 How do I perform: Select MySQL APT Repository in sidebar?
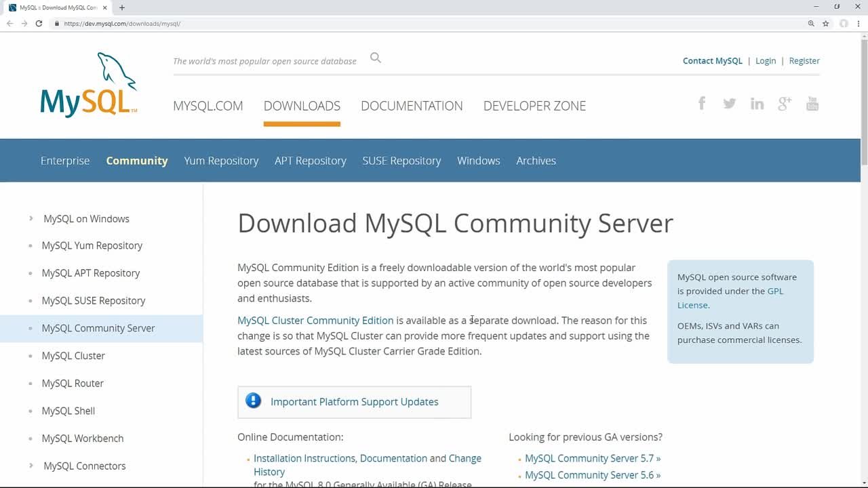coord(91,273)
